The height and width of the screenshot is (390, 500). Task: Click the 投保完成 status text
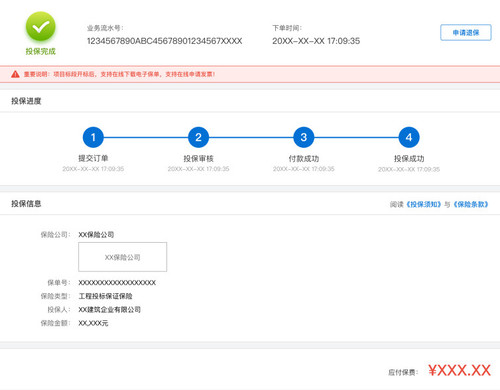click(x=41, y=51)
